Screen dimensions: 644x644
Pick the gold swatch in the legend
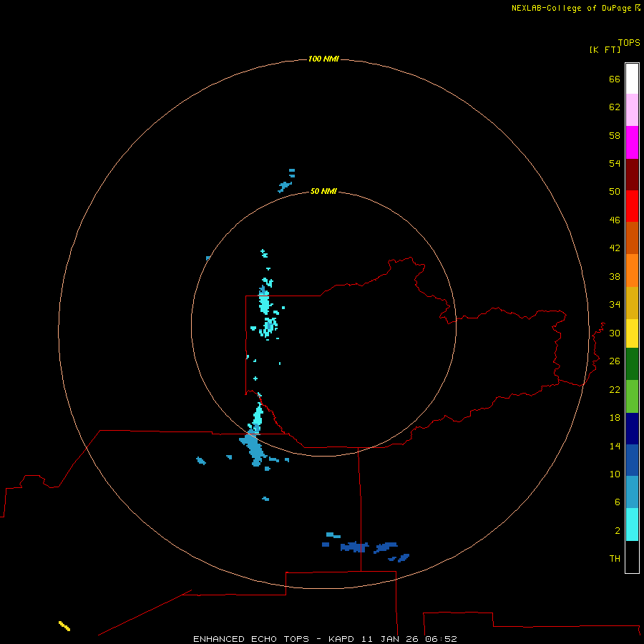coord(632,303)
